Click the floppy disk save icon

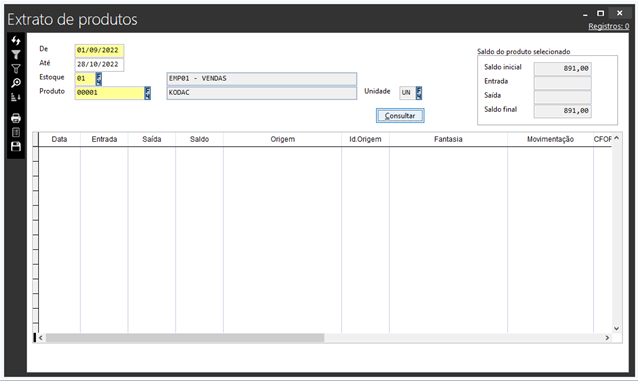[16, 147]
